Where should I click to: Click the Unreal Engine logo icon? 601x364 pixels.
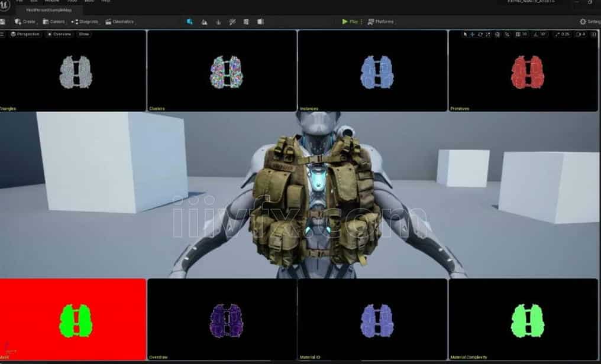[4, 5]
